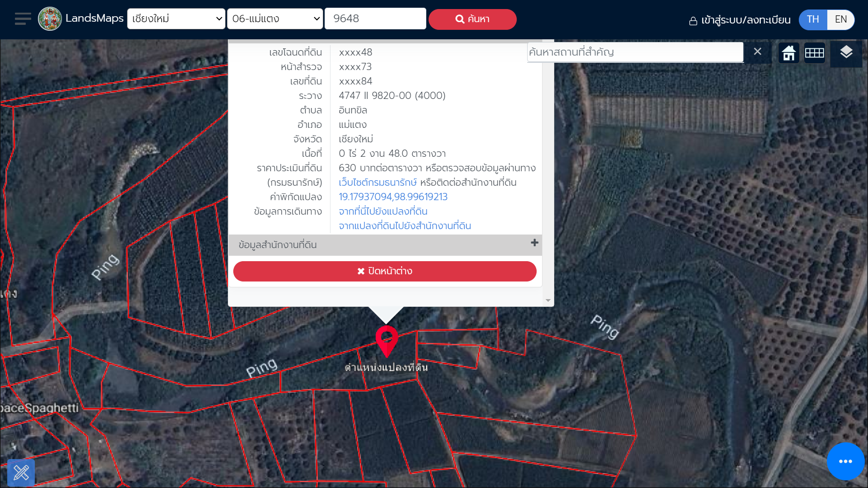Image resolution: width=868 pixels, height=488 pixels.
Task: Open the map layers icon
Action: click(x=846, y=53)
